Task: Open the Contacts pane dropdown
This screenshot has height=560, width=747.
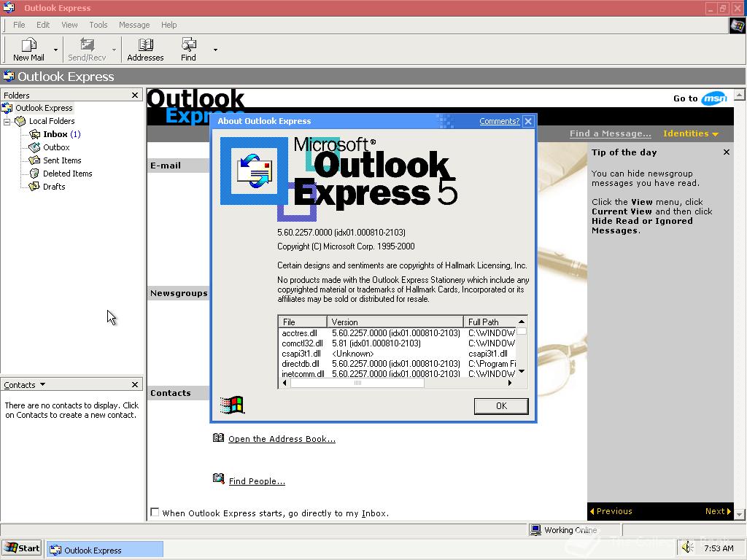Action: 42,384
